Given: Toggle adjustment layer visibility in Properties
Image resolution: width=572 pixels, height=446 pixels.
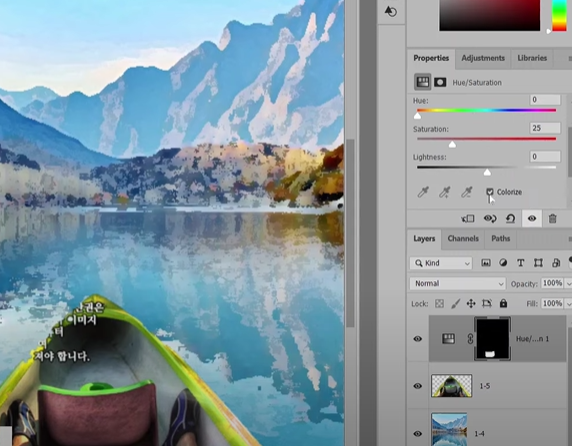Looking at the screenshot, I should (x=532, y=218).
